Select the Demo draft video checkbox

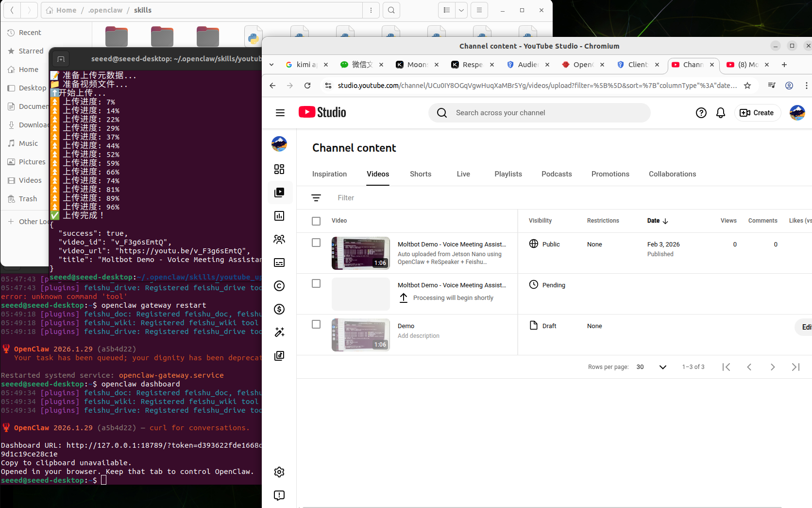click(316, 324)
